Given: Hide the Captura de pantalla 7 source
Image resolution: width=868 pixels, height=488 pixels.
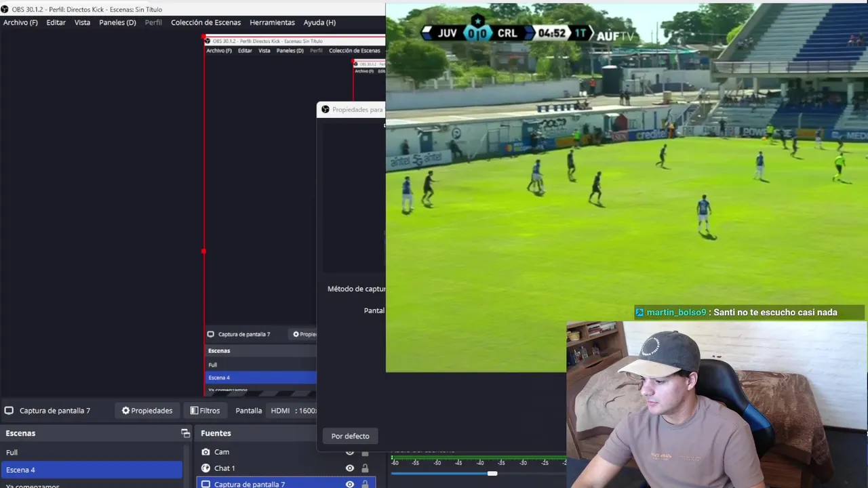Looking at the screenshot, I should coord(350,484).
